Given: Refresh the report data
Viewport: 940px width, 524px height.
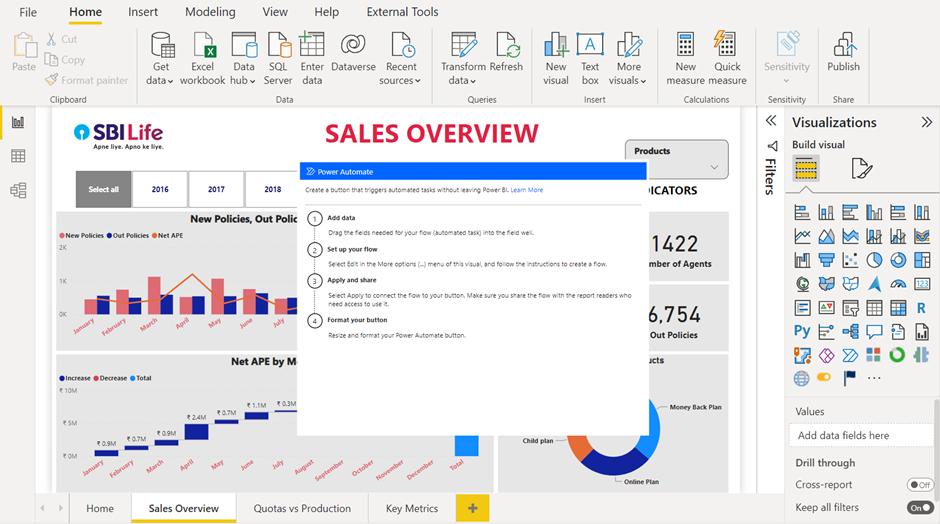Looking at the screenshot, I should click(x=507, y=52).
